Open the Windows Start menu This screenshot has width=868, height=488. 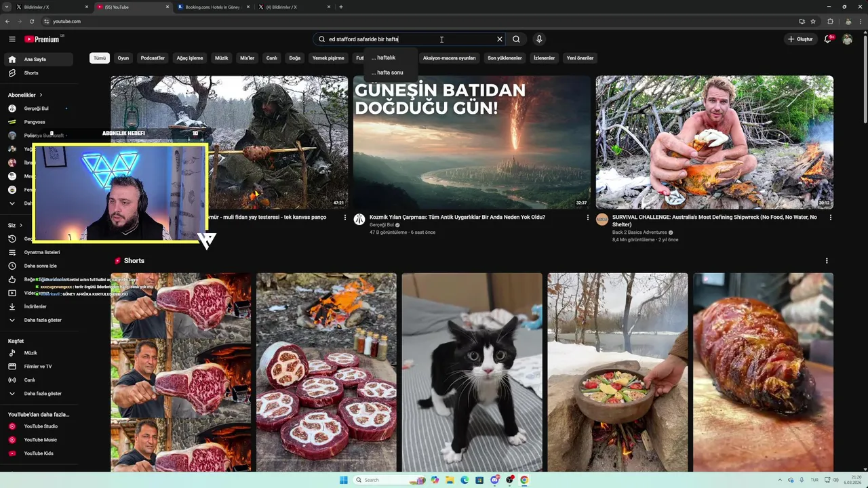point(344,480)
